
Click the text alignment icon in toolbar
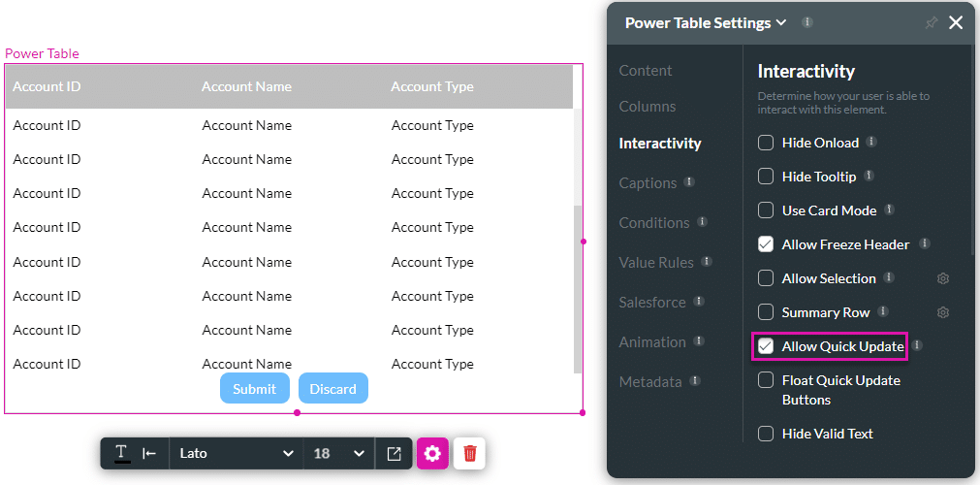(x=149, y=453)
